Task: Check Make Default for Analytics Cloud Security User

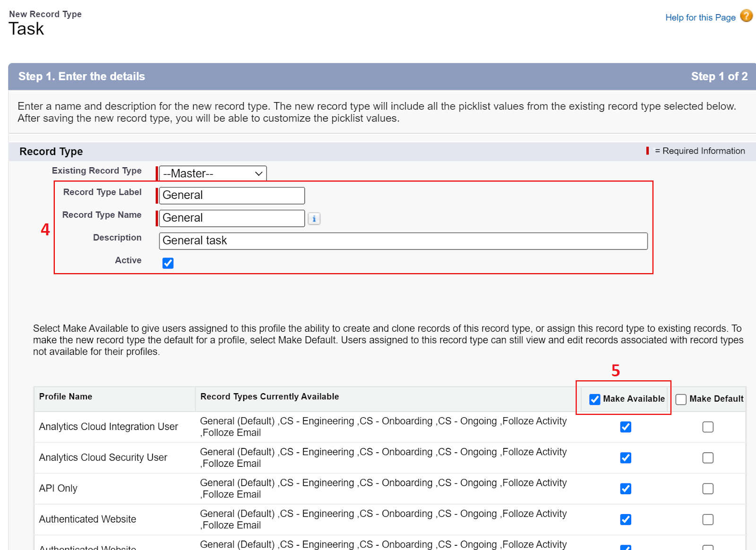Action: (708, 458)
